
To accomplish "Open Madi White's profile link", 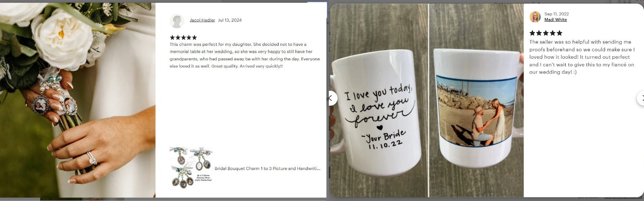I will 555,20.
